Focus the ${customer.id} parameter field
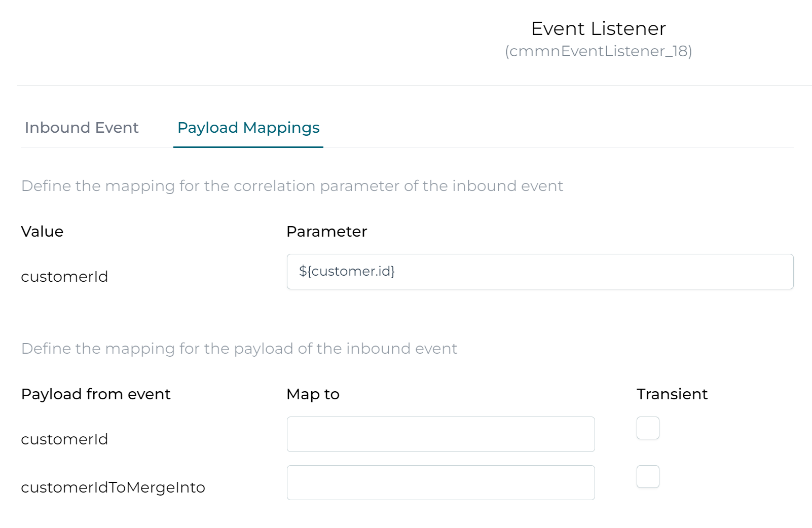This screenshot has height=528, width=812. tap(540, 272)
